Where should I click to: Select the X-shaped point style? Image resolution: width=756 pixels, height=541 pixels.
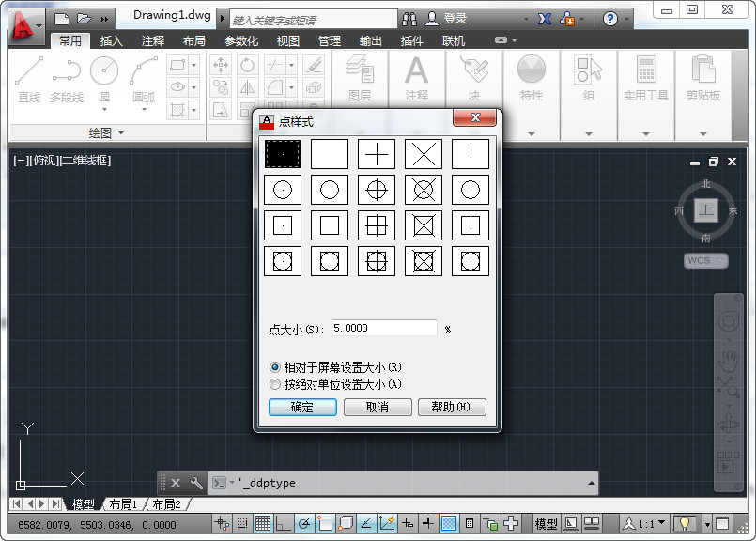[x=424, y=154]
